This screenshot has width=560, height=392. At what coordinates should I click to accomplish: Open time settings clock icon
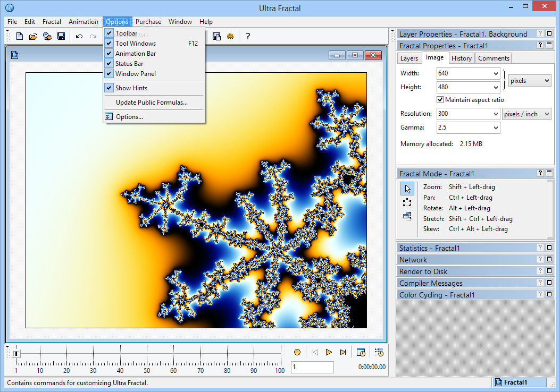click(x=361, y=352)
